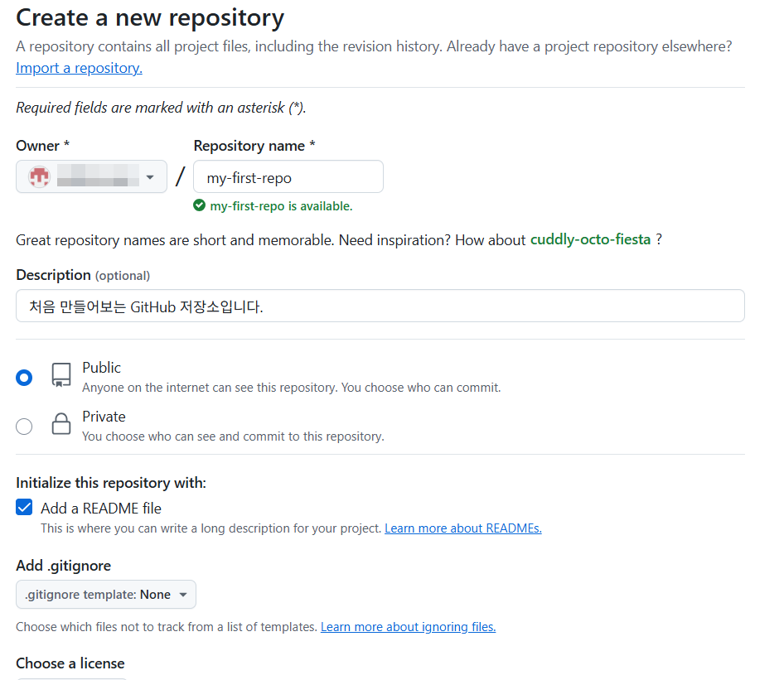Click the Owner selector dropdown caret
Image resolution: width=784 pixels, height=680 pixels.
click(149, 176)
